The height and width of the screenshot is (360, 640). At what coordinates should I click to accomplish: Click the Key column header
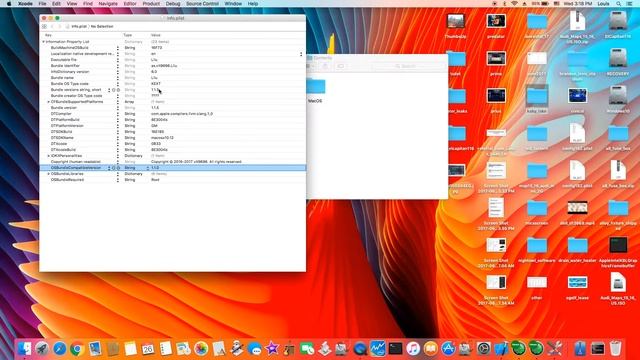coord(48,35)
